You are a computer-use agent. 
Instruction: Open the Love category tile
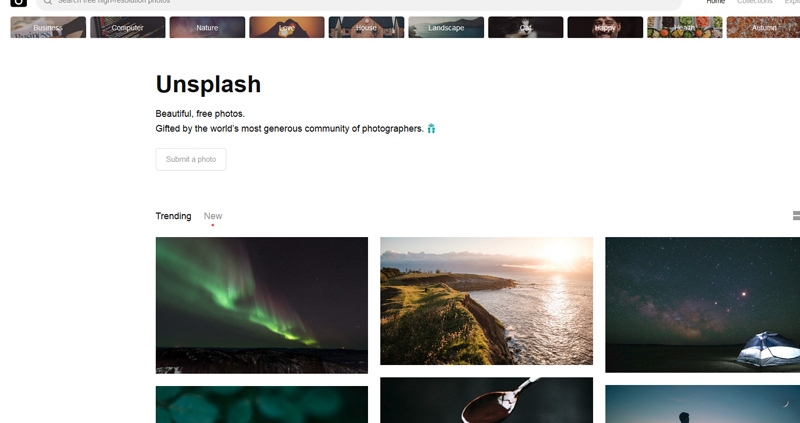coord(287,28)
